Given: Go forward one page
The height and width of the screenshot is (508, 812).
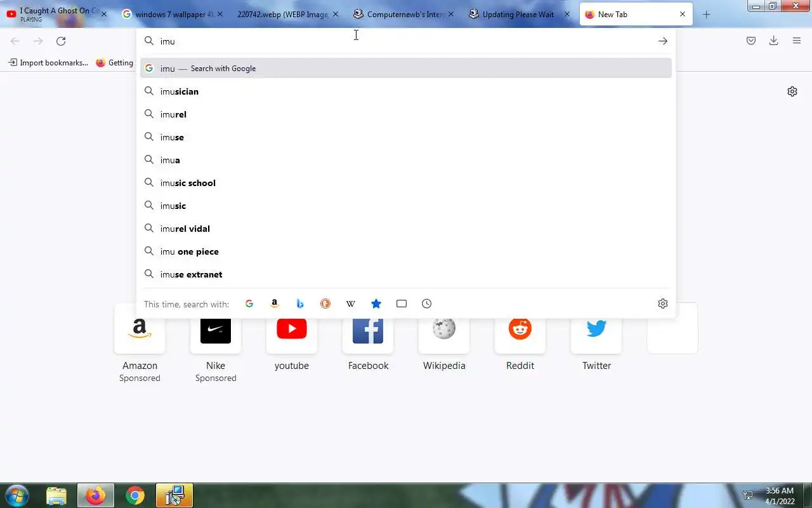Looking at the screenshot, I should pos(38,41).
